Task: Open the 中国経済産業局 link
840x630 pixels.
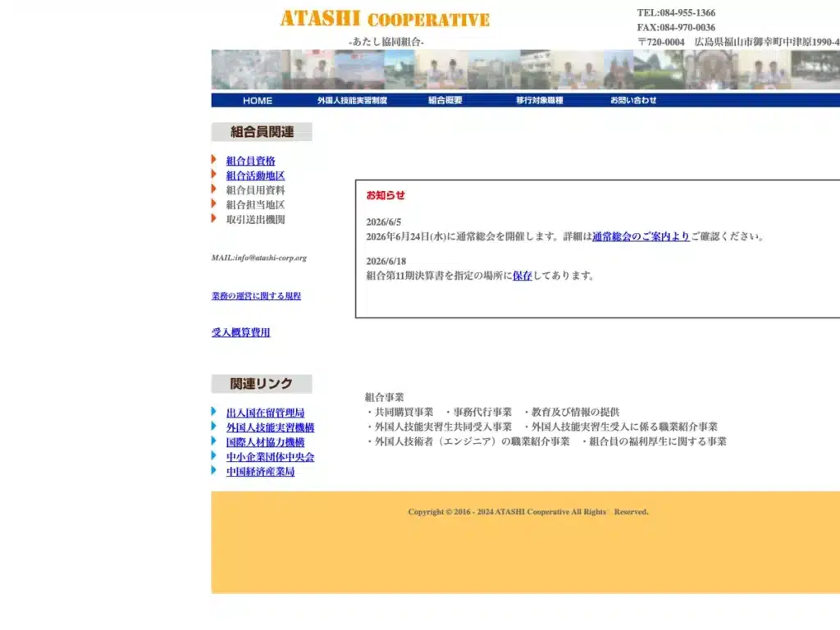Action: tap(260, 472)
